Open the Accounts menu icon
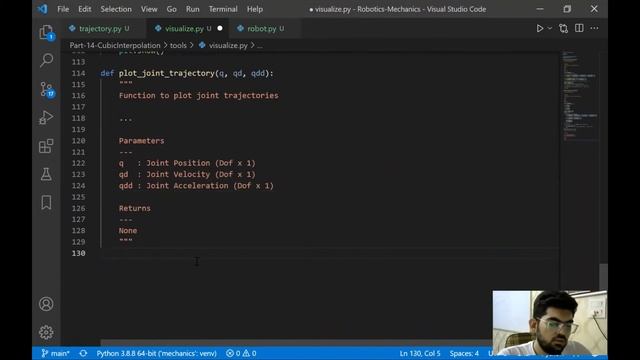This screenshot has width=640, height=360. 46,304
